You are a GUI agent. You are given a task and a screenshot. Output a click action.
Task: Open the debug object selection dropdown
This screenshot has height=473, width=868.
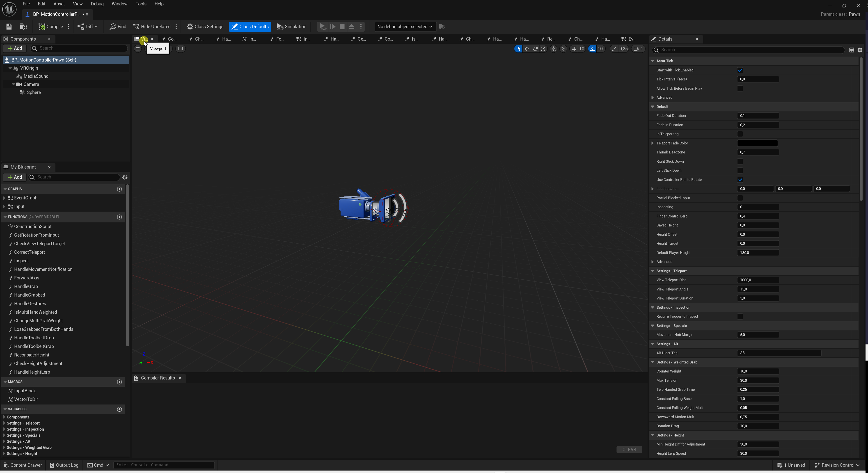(x=405, y=27)
